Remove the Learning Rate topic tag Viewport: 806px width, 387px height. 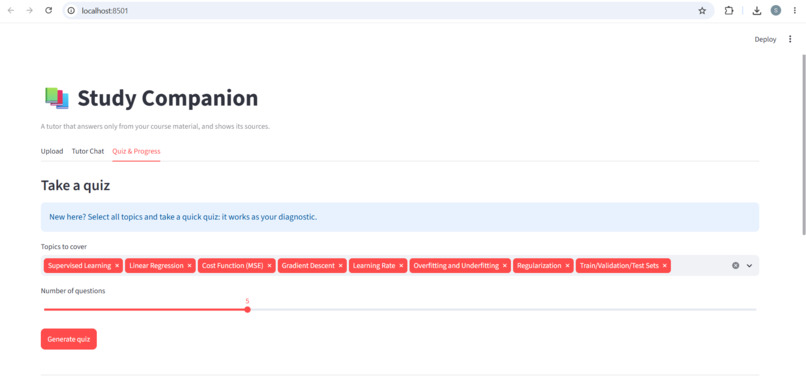point(401,266)
